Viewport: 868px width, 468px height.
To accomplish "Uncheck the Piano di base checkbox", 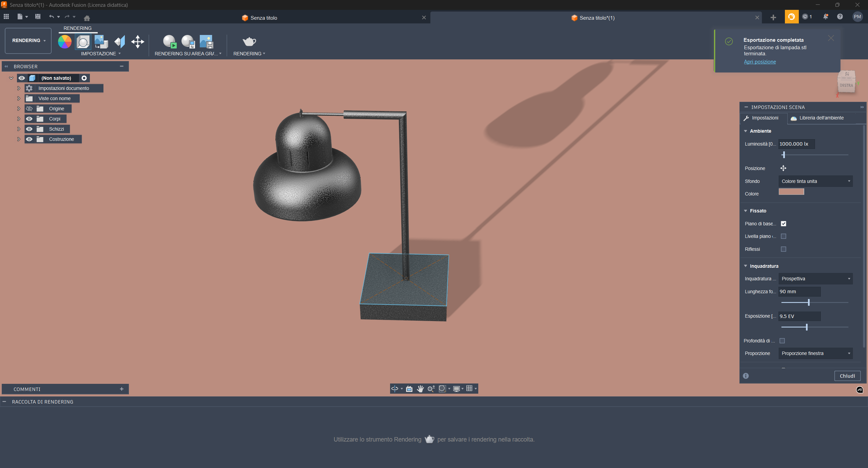I will point(783,224).
